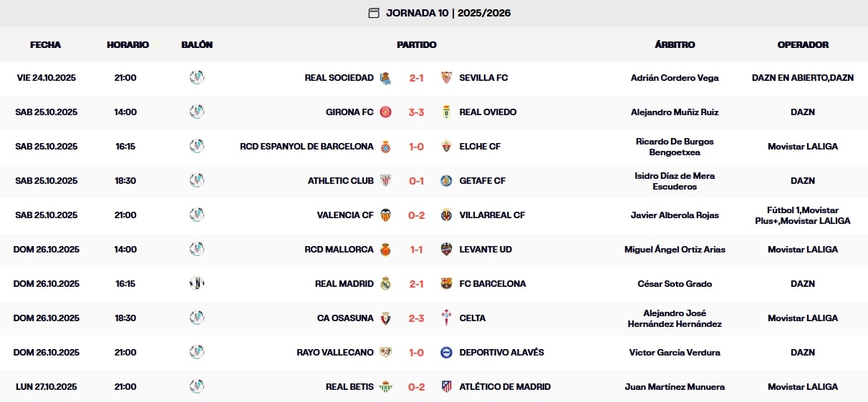Click the FC Barcelona club crest
Viewport: 868px width, 402px height.
click(447, 284)
